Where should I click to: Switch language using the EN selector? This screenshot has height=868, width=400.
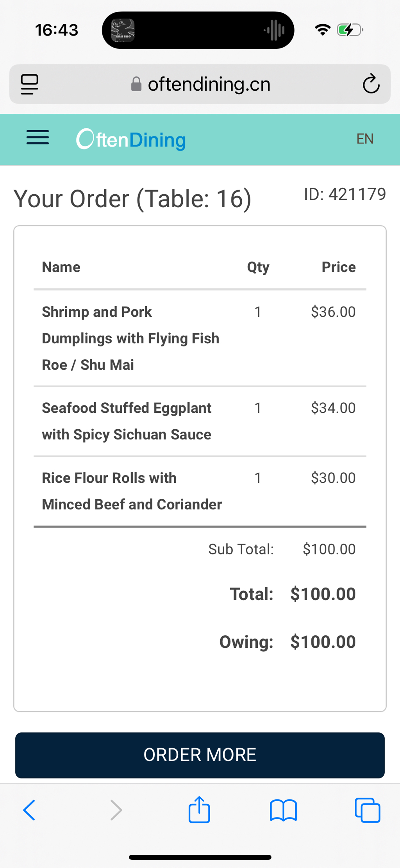point(365,139)
